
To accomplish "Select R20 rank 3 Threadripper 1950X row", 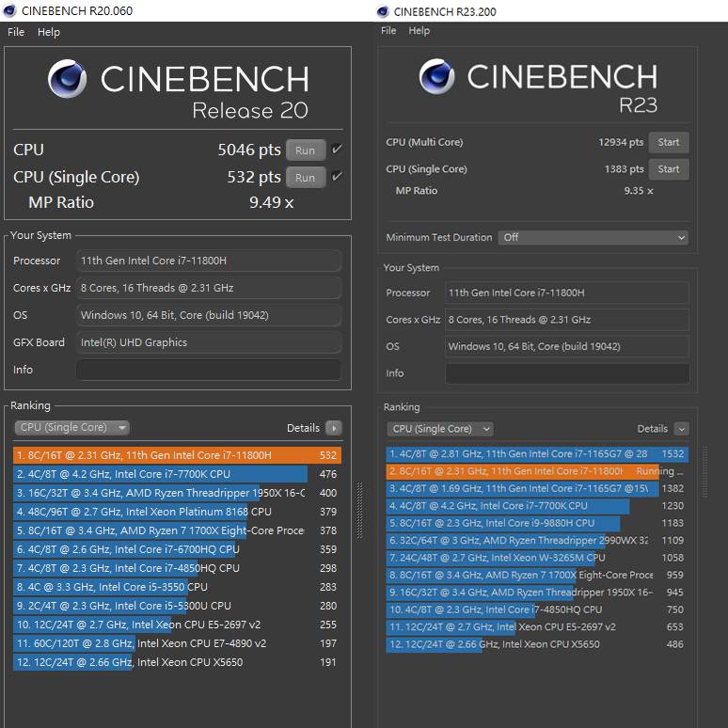I will [177, 493].
